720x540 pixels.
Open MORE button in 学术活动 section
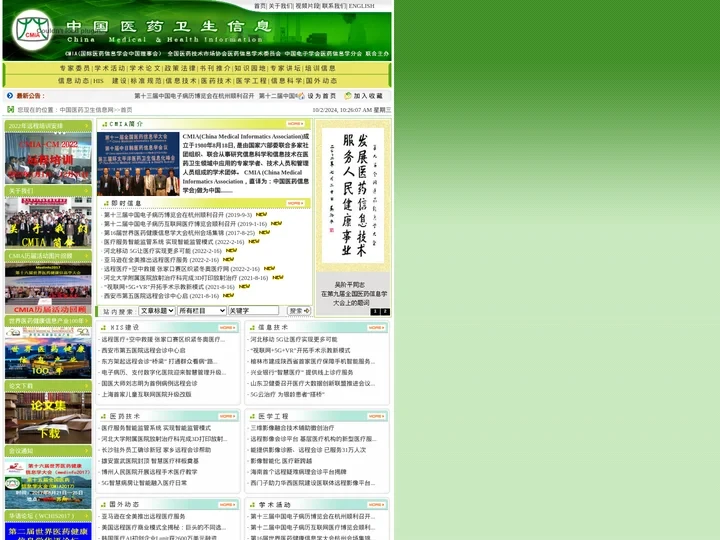tap(376, 505)
